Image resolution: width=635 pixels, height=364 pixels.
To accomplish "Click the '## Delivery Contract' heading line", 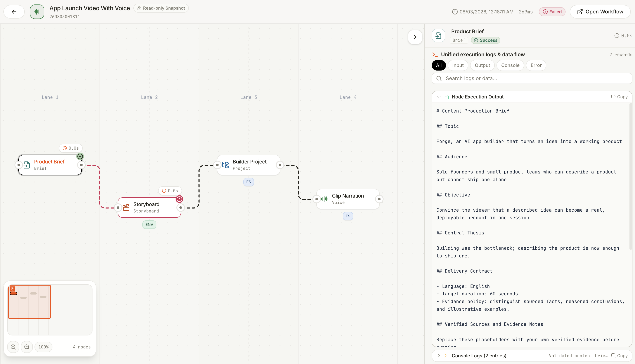I will (x=464, y=271).
